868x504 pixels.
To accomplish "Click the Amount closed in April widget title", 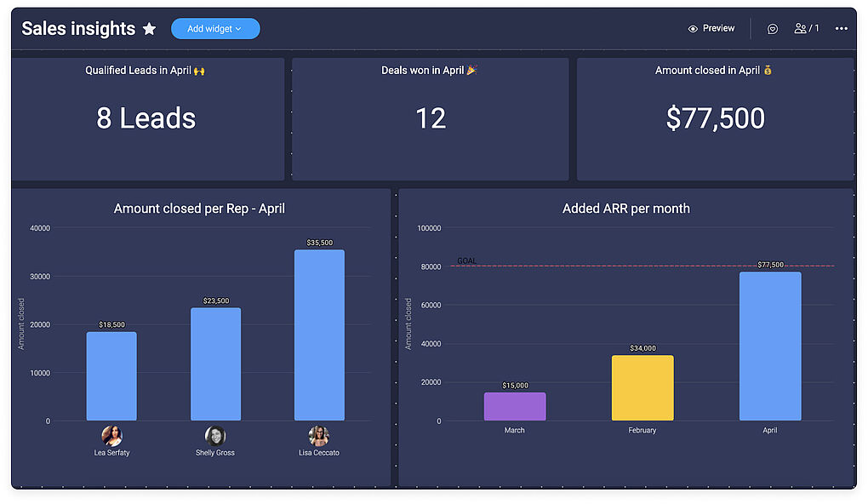I will coord(713,71).
